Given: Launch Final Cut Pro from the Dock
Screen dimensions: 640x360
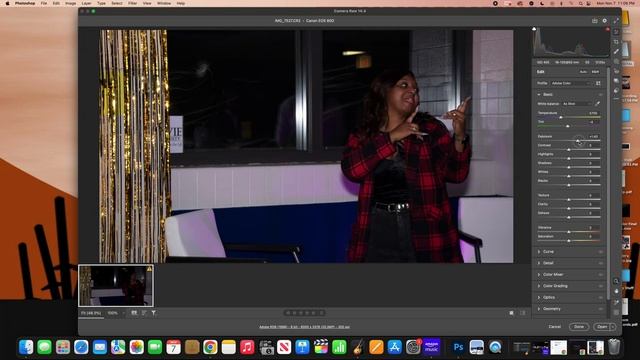Looking at the screenshot, I should pos(321,347).
